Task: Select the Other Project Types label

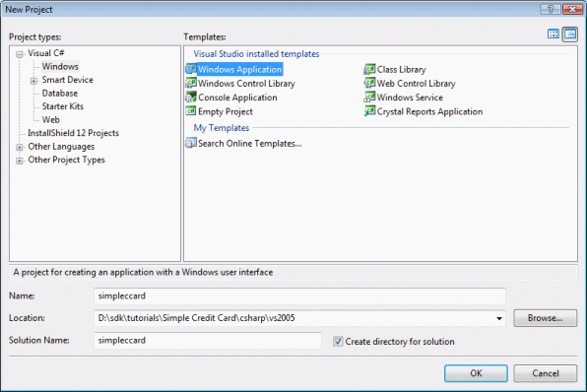Action: pyautogui.click(x=66, y=160)
